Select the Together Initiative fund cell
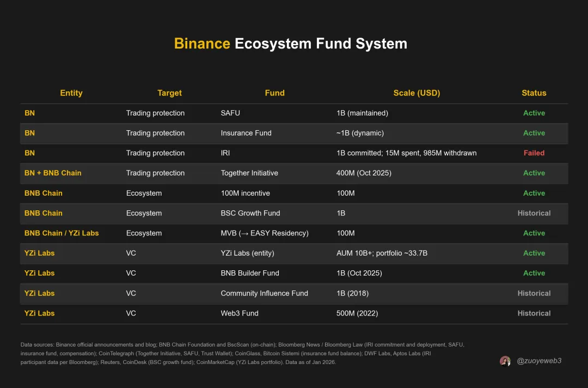The image size is (588, 388). (x=249, y=173)
